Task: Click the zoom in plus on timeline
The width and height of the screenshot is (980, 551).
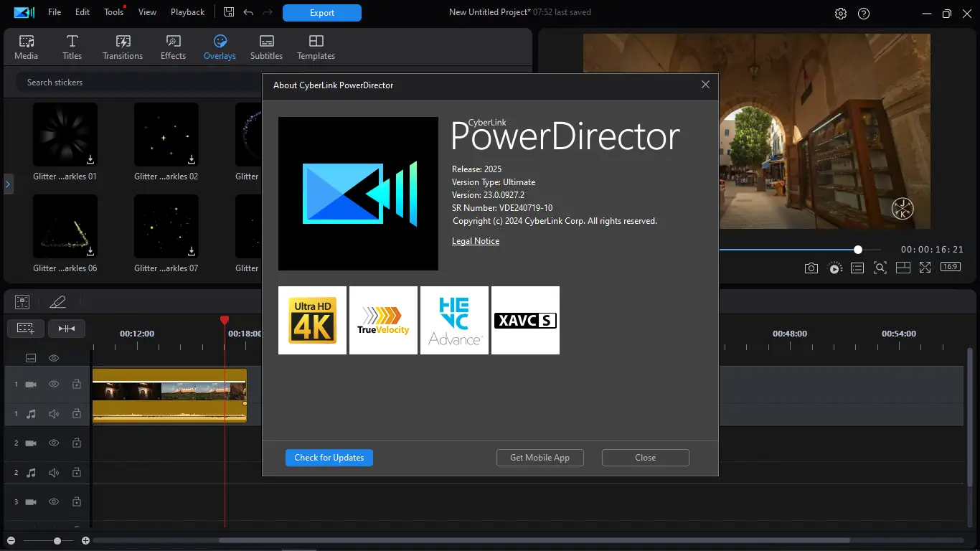Action: [x=85, y=540]
